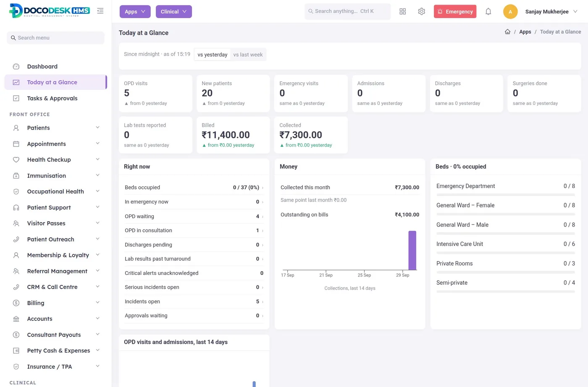Click the user avatar circle

pyautogui.click(x=510, y=12)
